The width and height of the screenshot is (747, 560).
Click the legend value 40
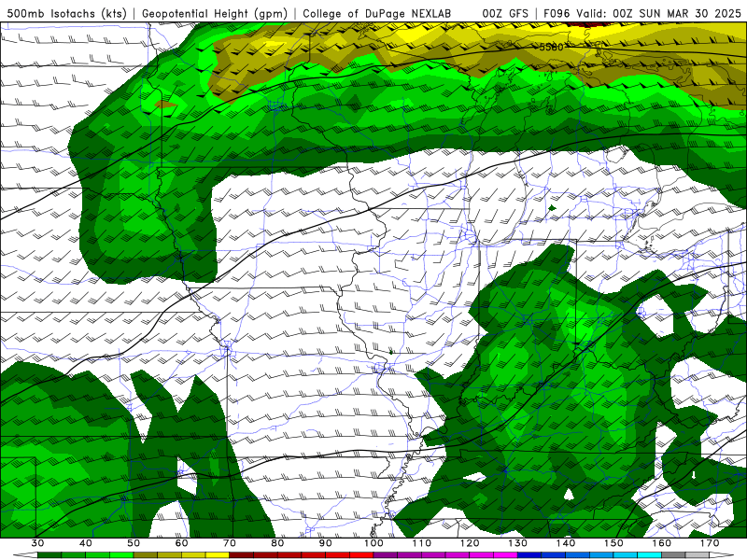click(86, 543)
